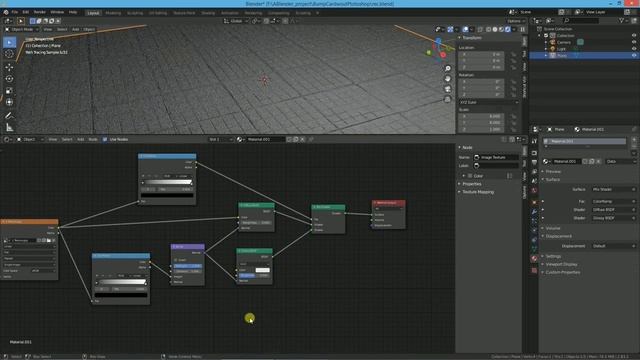Viewport: 640px width, 360px height.
Task: Switch viewport to material preview shading
Action: [501, 29]
